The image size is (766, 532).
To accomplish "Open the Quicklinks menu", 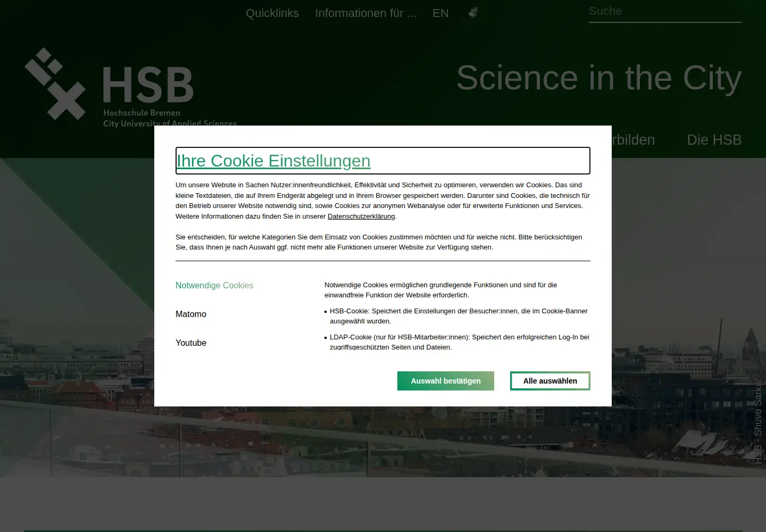I will tap(272, 13).
